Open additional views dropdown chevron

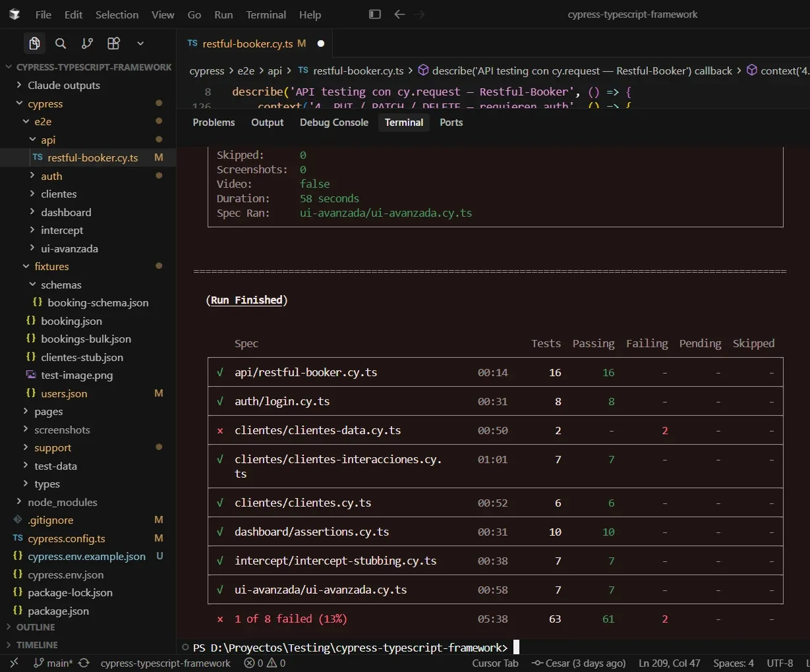[x=140, y=43]
